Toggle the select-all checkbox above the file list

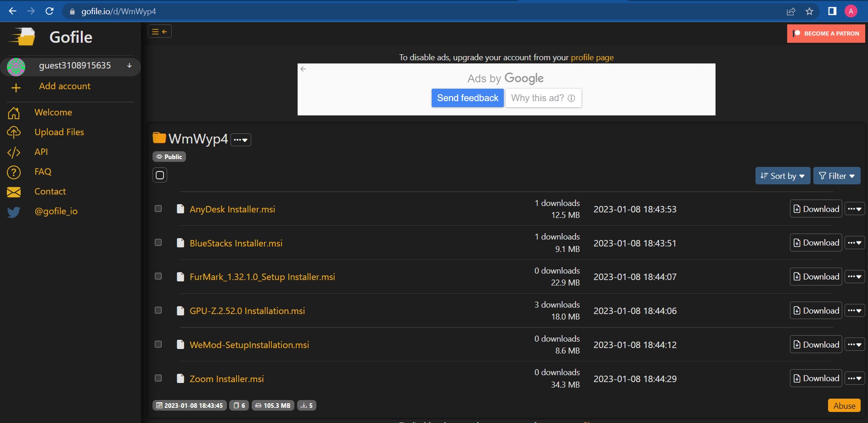159,175
